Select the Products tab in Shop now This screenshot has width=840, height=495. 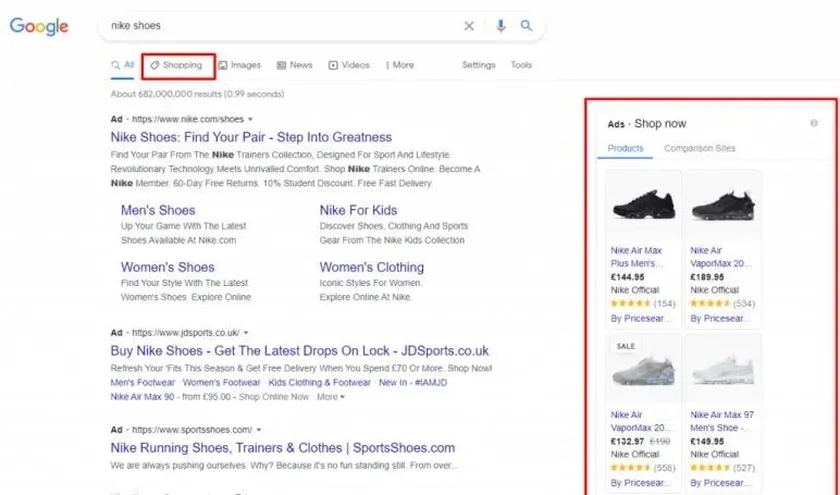point(625,148)
